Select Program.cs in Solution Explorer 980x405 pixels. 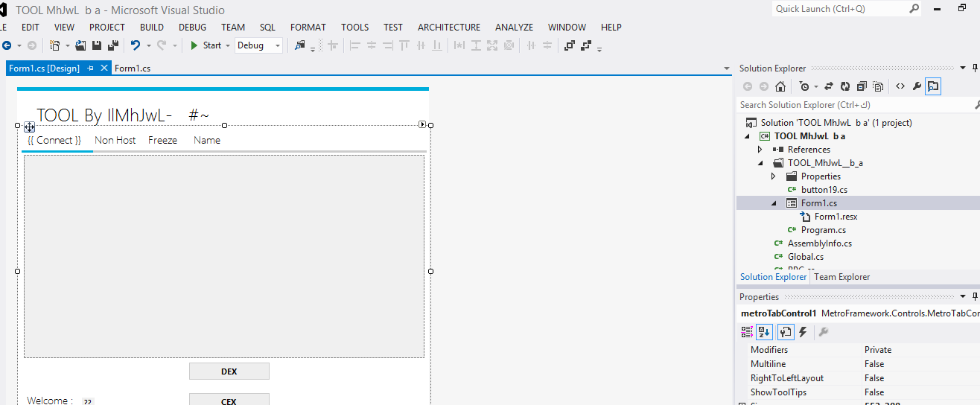[823, 230]
